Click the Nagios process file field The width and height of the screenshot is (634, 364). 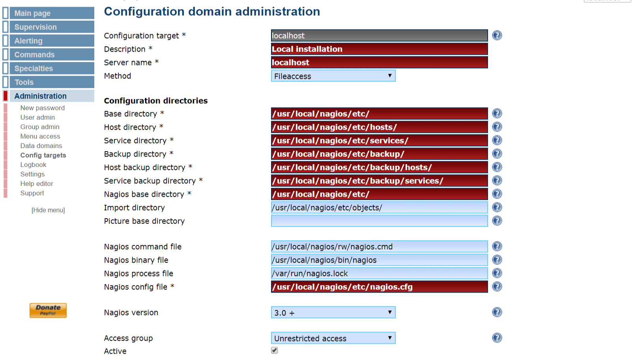click(x=379, y=273)
